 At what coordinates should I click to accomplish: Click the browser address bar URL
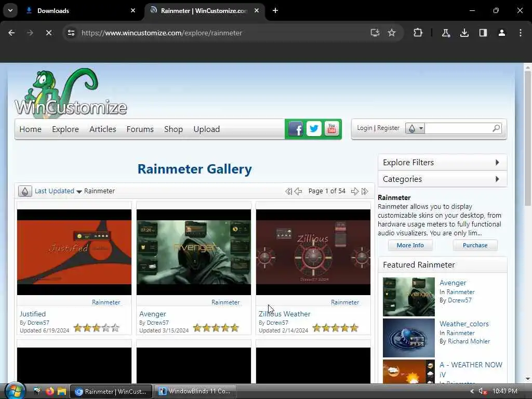(162, 33)
